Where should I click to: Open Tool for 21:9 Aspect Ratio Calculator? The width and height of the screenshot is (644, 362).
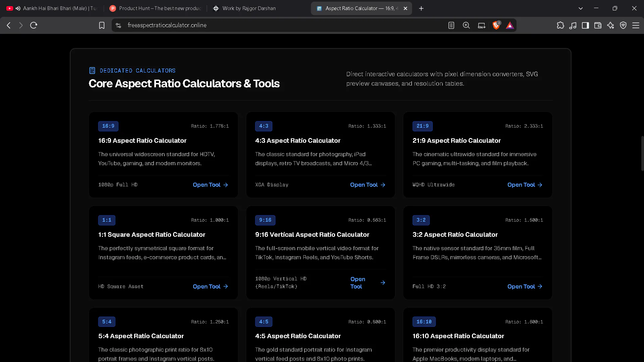[525, 185]
